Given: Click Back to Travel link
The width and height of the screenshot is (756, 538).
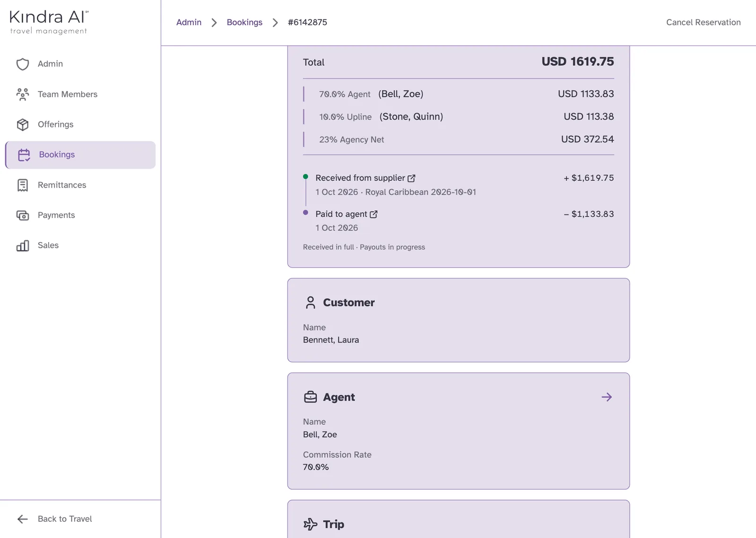Looking at the screenshot, I should pos(65,519).
